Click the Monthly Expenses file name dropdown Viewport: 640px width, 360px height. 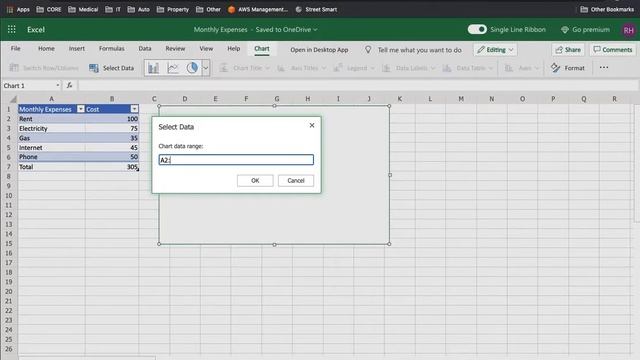pos(256,29)
